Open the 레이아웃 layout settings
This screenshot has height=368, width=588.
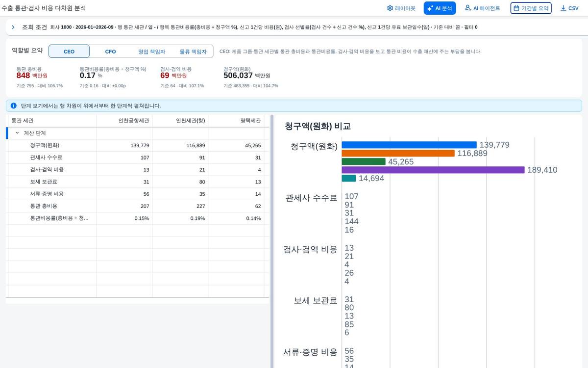pos(401,8)
